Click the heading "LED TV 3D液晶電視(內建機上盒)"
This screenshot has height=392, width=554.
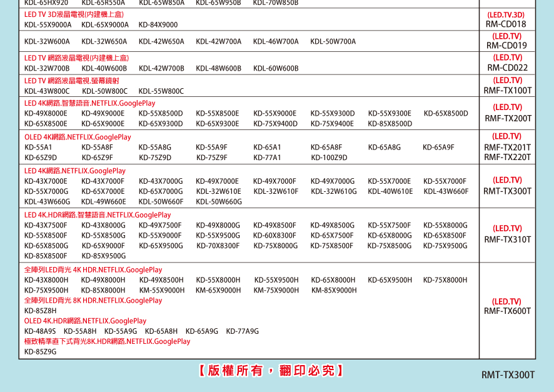point(74,14)
